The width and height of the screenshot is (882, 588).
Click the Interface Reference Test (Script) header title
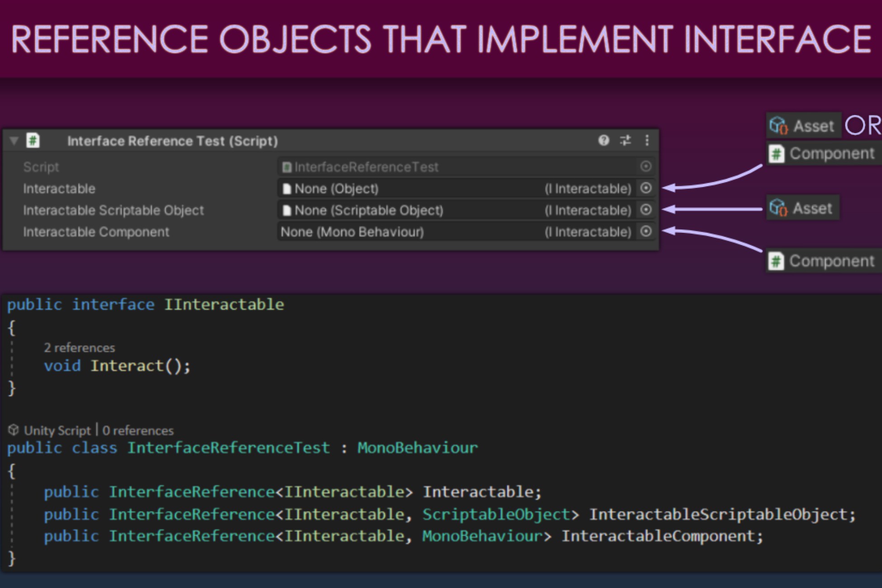pyautogui.click(x=172, y=141)
